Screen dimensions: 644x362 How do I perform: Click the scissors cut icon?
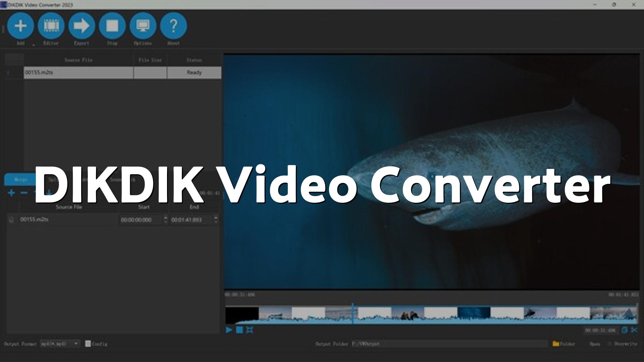coord(634,330)
